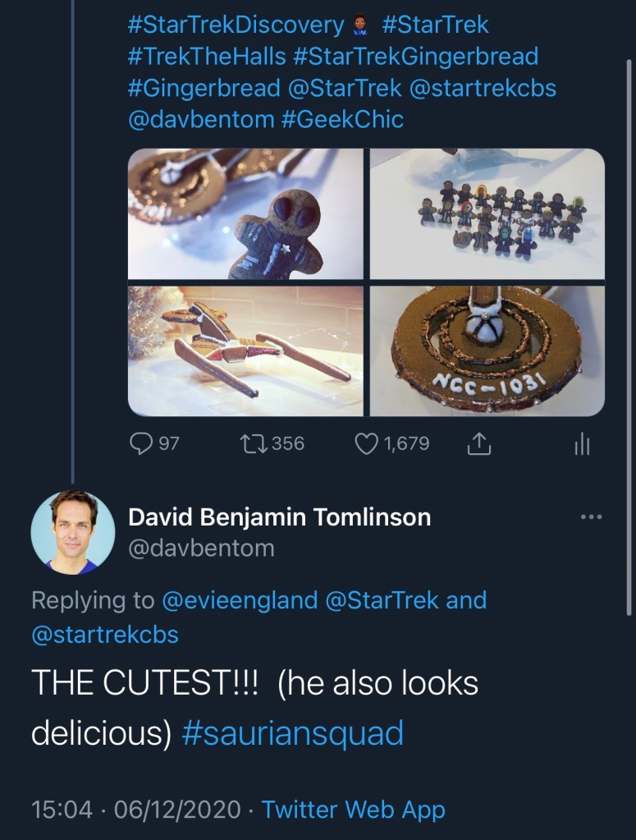
Task: Open the @evieengland reply mention
Action: click(x=240, y=599)
